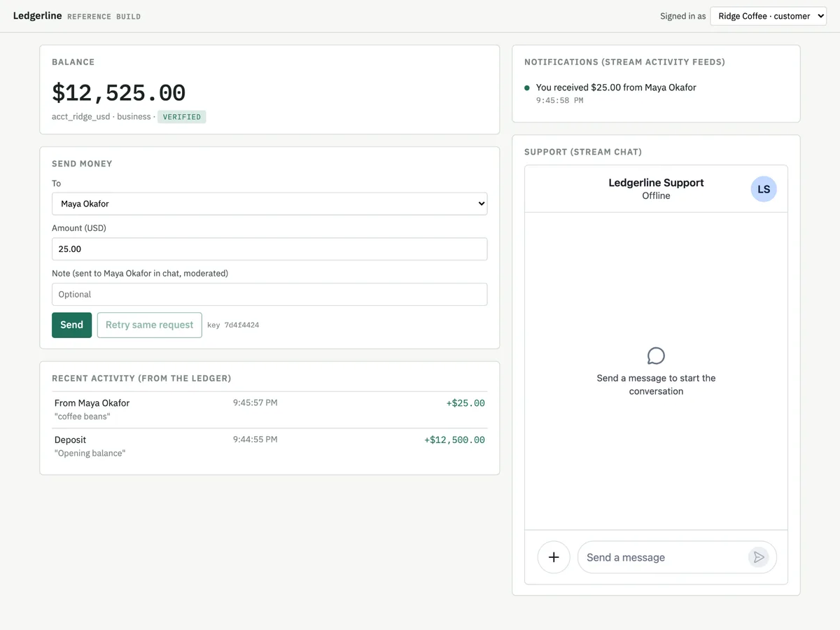Click the Amount (USD) field
Viewport: 840px width, 630px height.
tap(269, 249)
